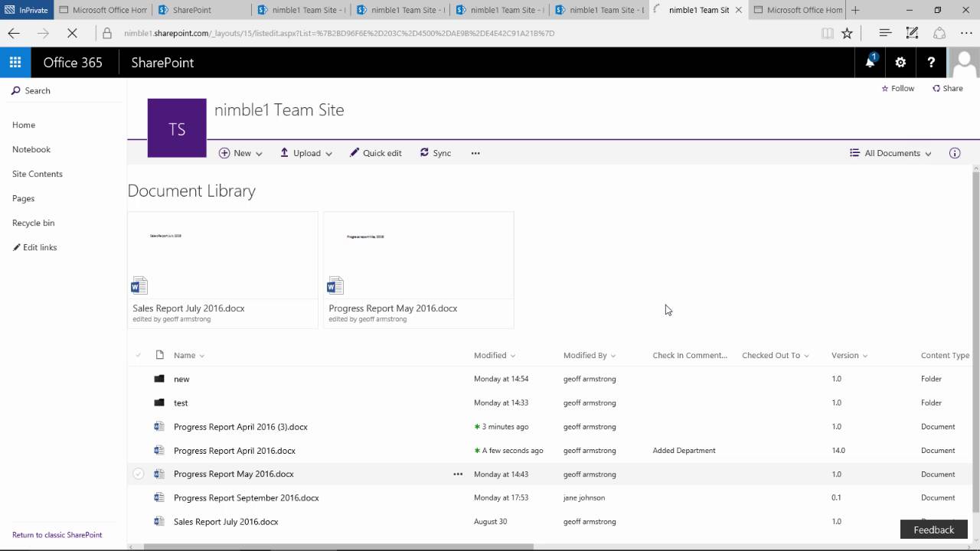
Task: Click the Word icon of Sales Report July 2016.docx row
Action: tap(159, 521)
